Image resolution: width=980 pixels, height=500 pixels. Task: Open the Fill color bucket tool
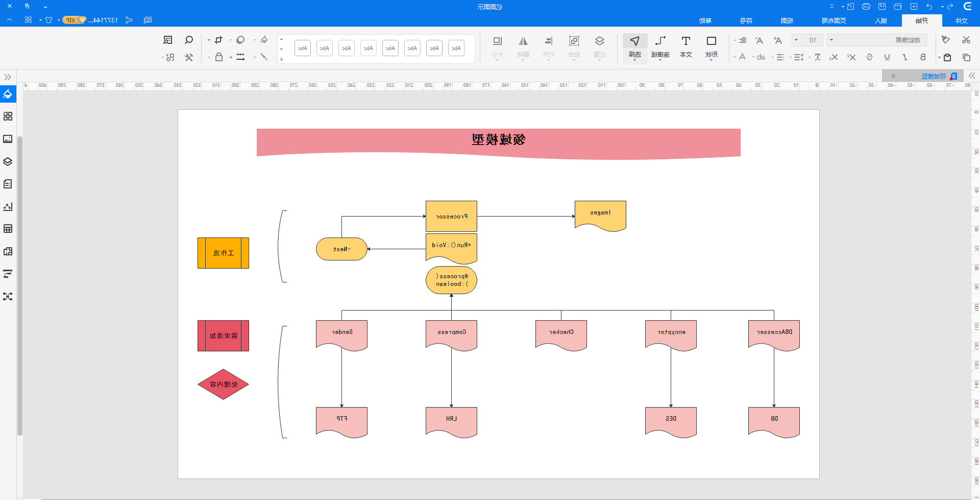(264, 40)
